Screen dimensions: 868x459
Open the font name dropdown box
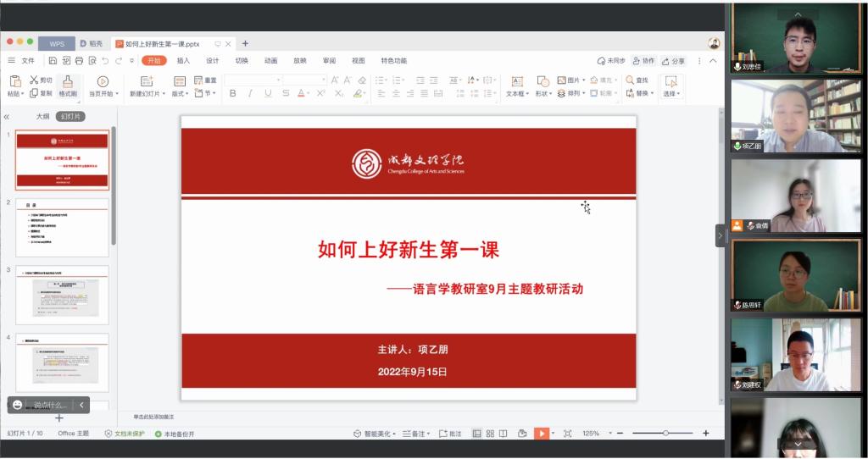pos(253,80)
